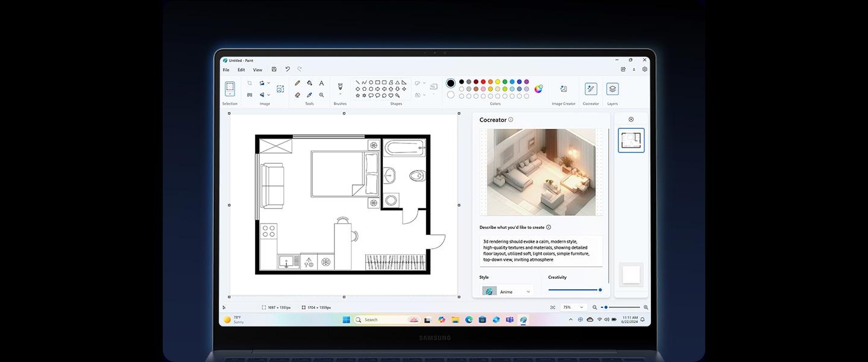The height and width of the screenshot is (362, 868).
Task: Open the Windows Start button
Action: pyautogui.click(x=346, y=319)
